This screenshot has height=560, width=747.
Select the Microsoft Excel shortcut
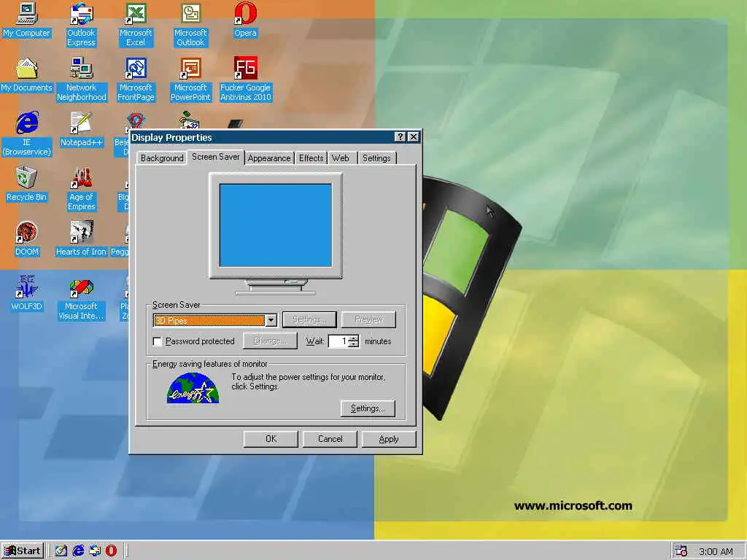point(136,25)
